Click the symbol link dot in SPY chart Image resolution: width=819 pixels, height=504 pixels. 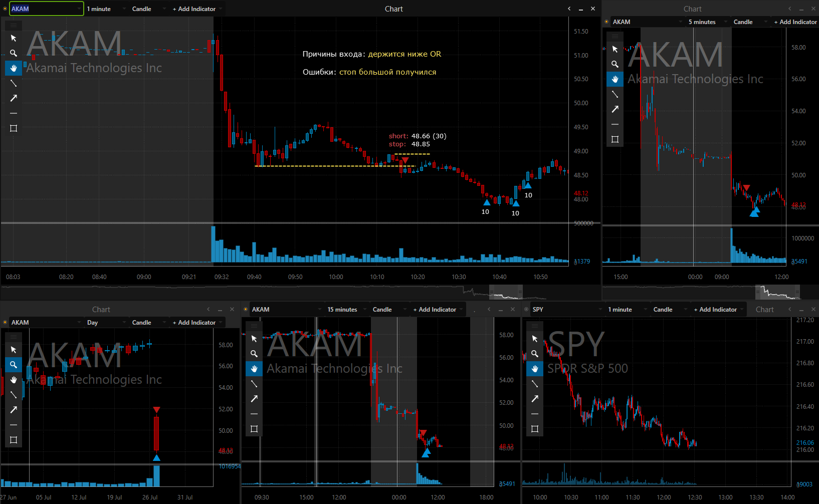526,309
